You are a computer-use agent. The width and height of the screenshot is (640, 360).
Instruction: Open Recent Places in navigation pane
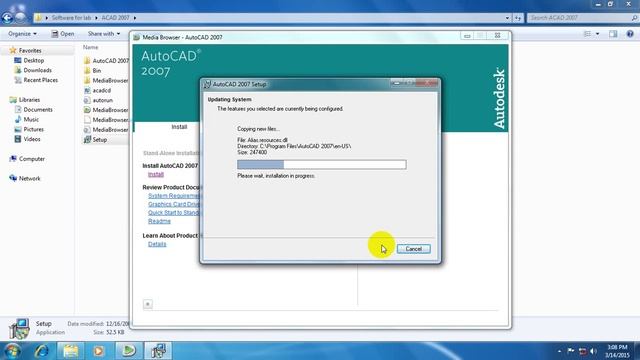coord(40,80)
